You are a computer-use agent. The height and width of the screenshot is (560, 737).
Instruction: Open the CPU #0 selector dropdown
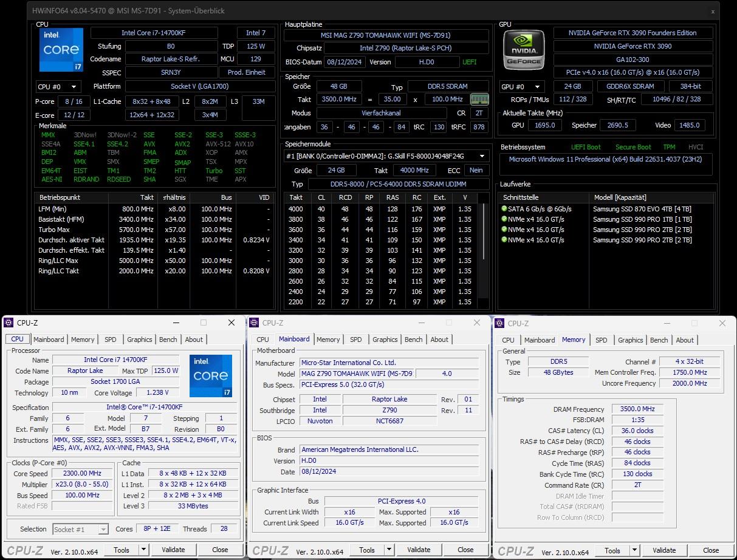58,87
